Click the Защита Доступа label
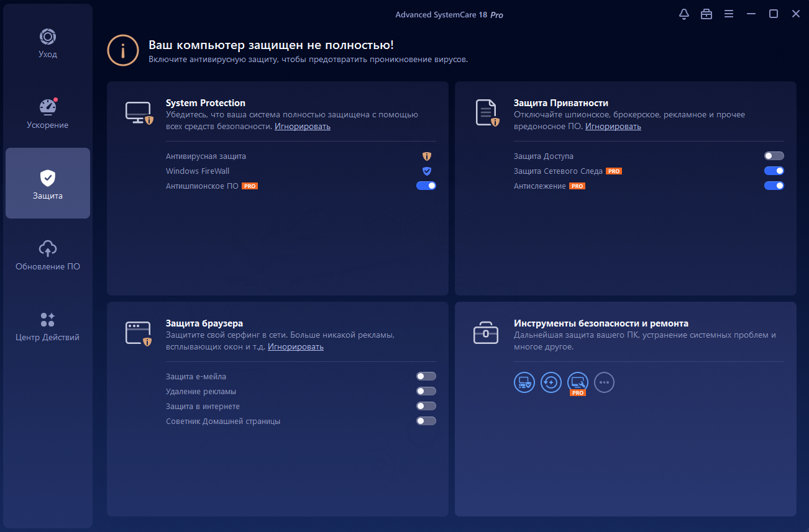 (544, 156)
